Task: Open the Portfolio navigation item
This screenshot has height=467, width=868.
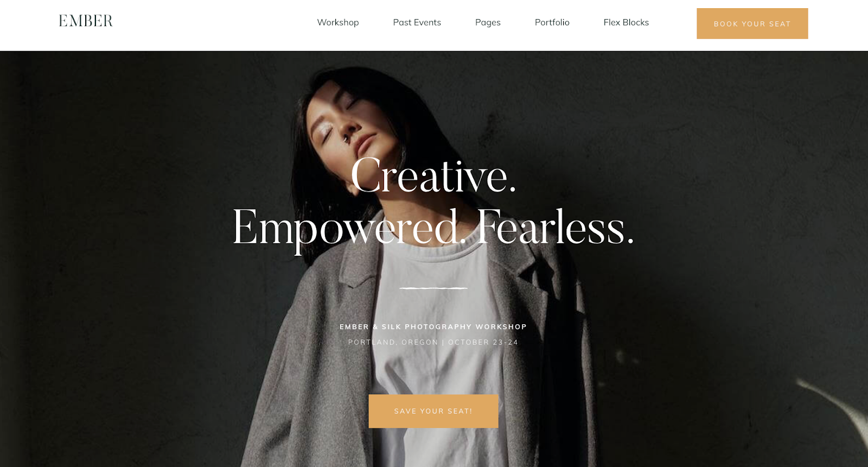Action: (552, 22)
